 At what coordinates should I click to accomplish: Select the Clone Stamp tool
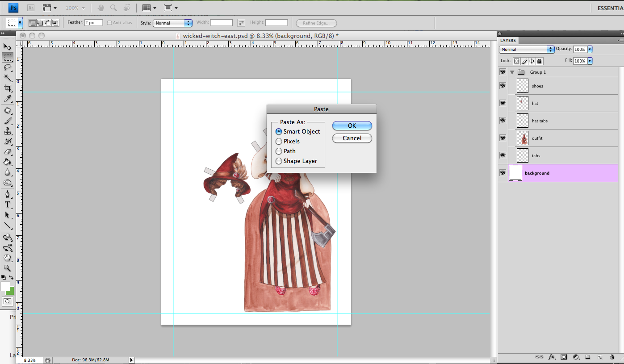[8, 131]
